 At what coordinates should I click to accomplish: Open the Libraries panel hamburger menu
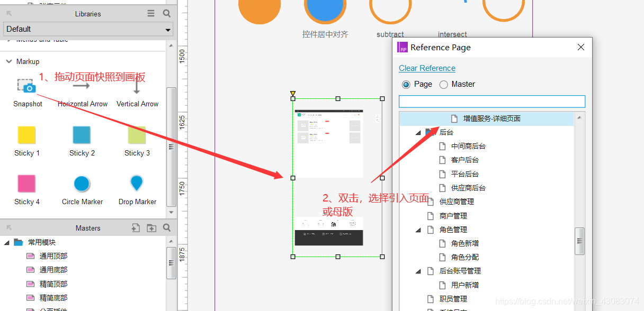click(151, 14)
